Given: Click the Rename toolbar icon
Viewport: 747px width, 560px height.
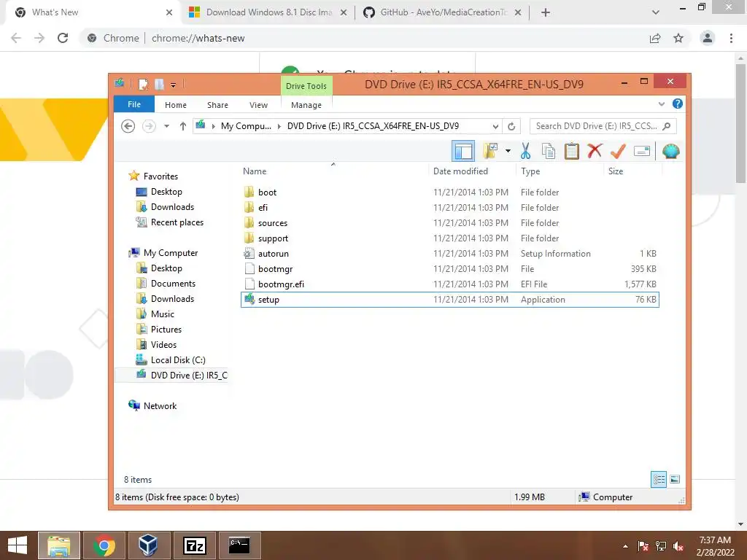Looking at the screenshot, I should (x=642, y=152).
